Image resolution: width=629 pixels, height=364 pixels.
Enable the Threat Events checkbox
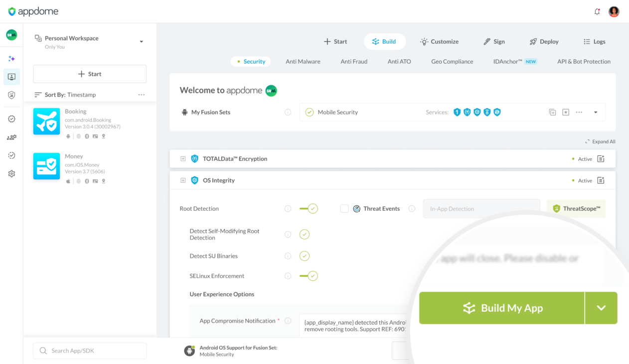point(344,209)
